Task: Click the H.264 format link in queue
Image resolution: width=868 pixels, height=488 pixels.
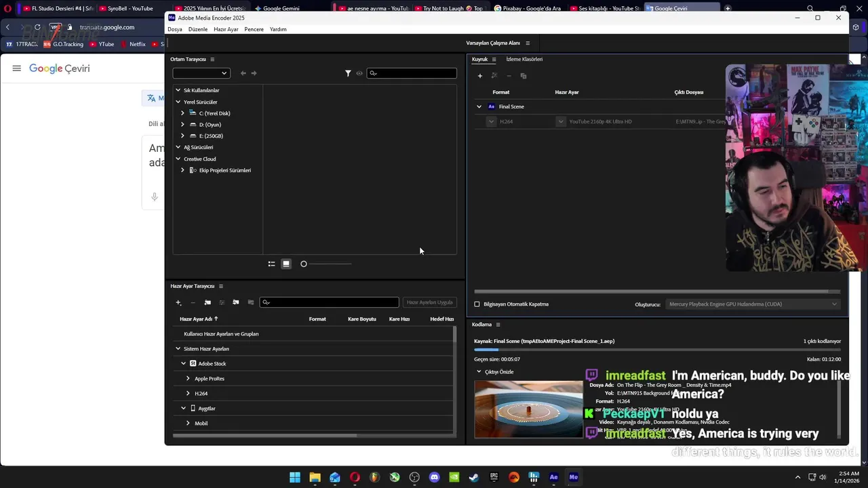Action: [506, 121]
